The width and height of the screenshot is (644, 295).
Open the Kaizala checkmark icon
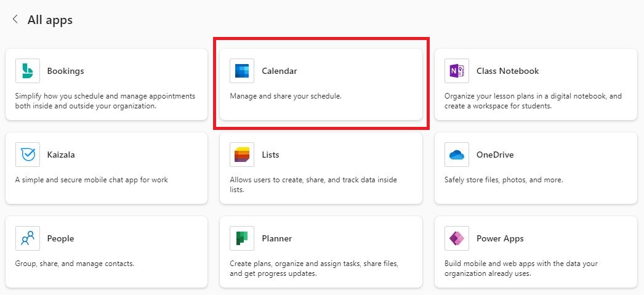[28, 155]
